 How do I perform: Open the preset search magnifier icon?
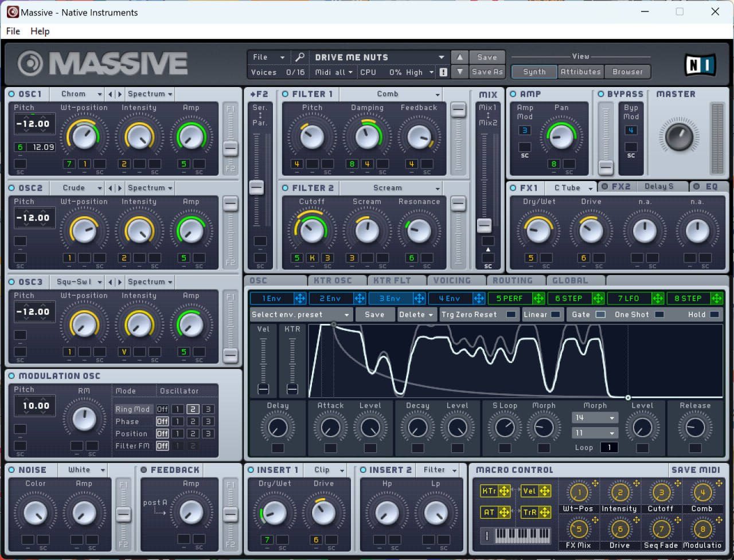(299, 57)
